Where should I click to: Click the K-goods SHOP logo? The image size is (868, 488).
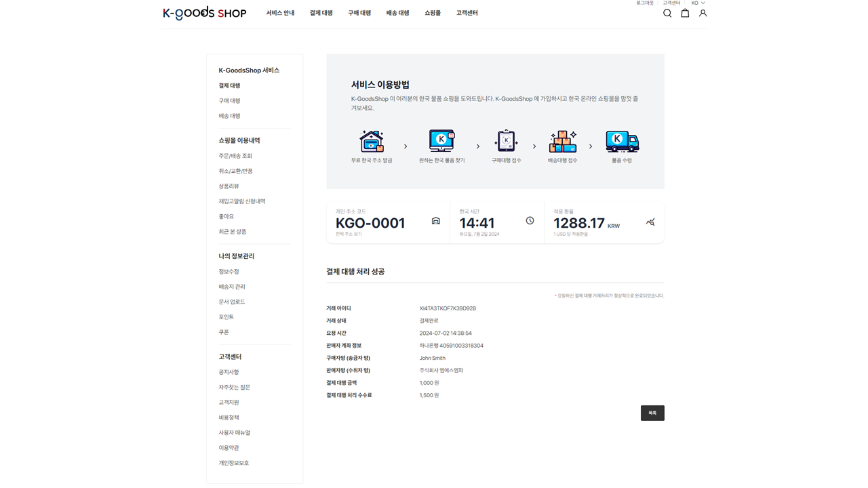click(205, 13)
